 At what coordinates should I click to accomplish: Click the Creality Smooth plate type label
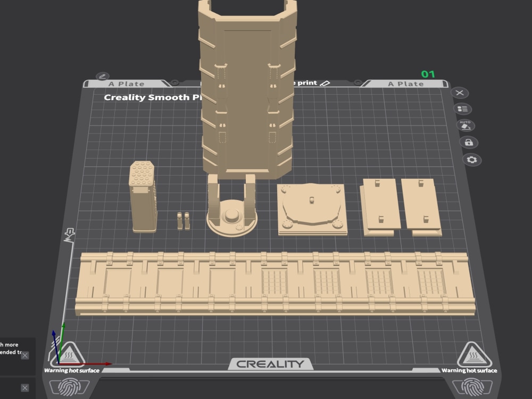click(x=153, y=97)
